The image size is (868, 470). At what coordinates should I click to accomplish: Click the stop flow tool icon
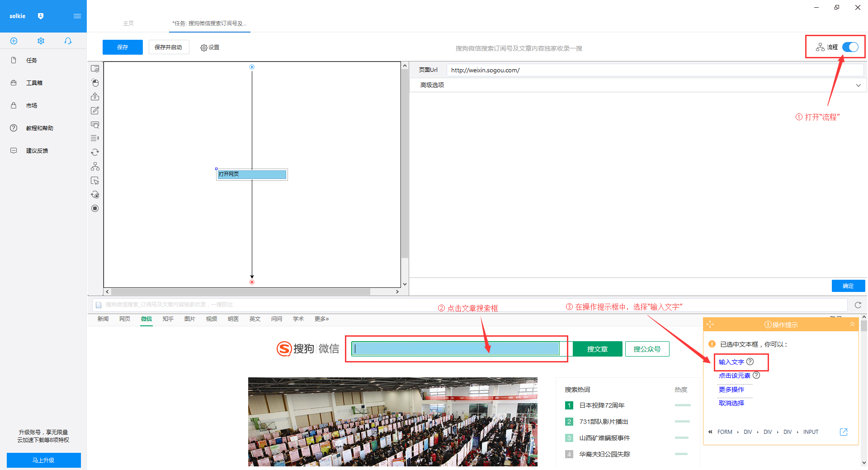pyautogui.click(x=95, y=208)
